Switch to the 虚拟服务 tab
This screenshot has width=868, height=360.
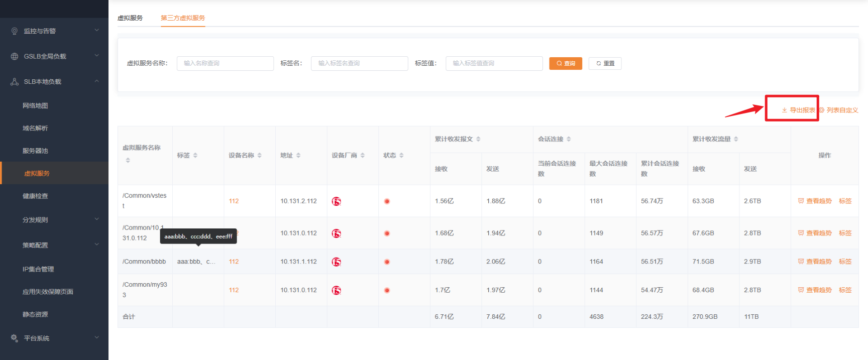130,18
